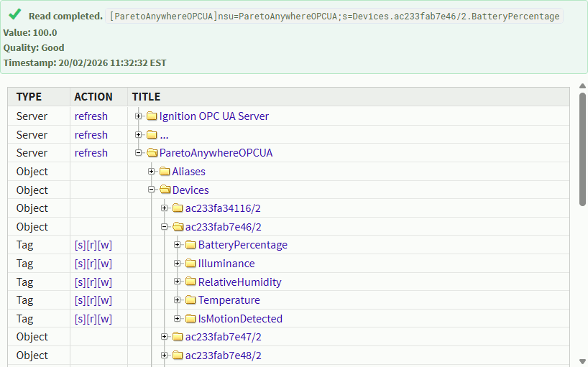Click the folder icon beside BatteryPercentage
This screenshot has width=588, height=367.
coord(190,245)
